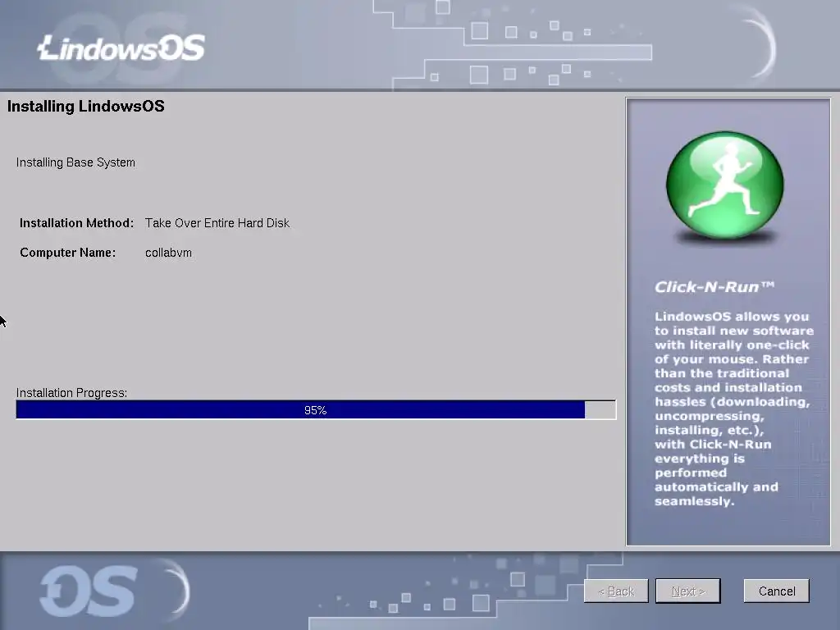This screenshot has width=840, height=630.
Task: Click the Cancel button
Action: [776, 591]
